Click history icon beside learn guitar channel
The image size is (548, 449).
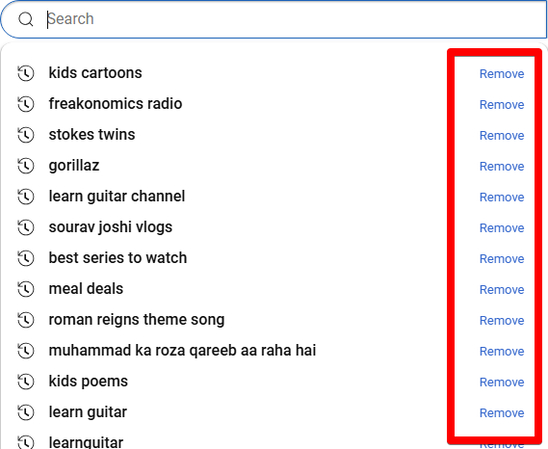26,197
